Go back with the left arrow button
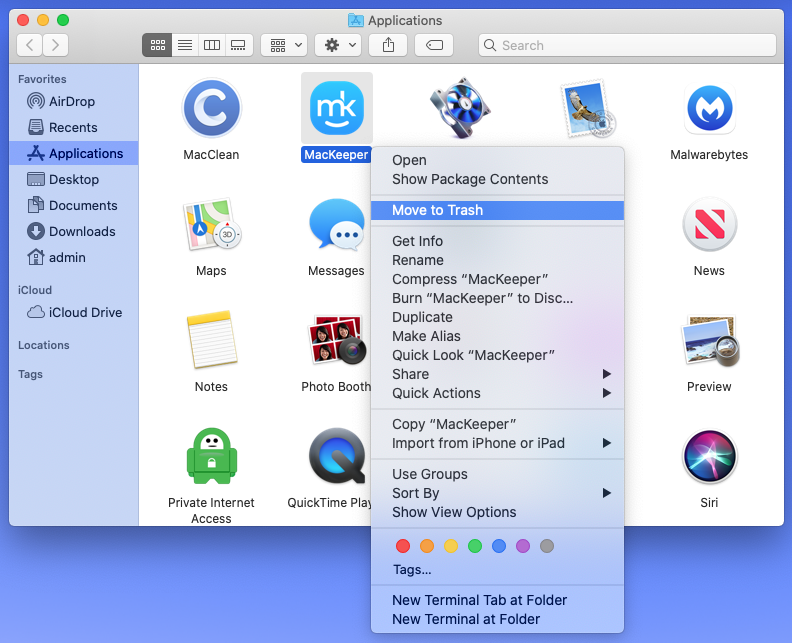792x643 pixels. [30, 45]
